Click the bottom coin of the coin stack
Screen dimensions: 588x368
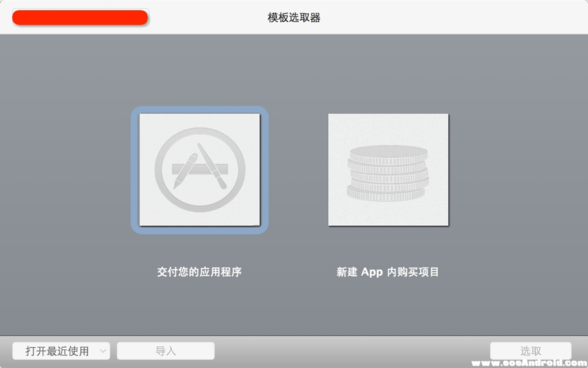(387, 193)
